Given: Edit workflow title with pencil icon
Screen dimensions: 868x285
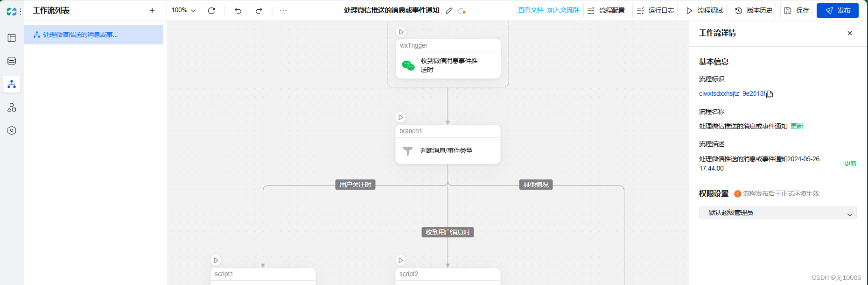Looking at the screenshot, I should 449,10.
